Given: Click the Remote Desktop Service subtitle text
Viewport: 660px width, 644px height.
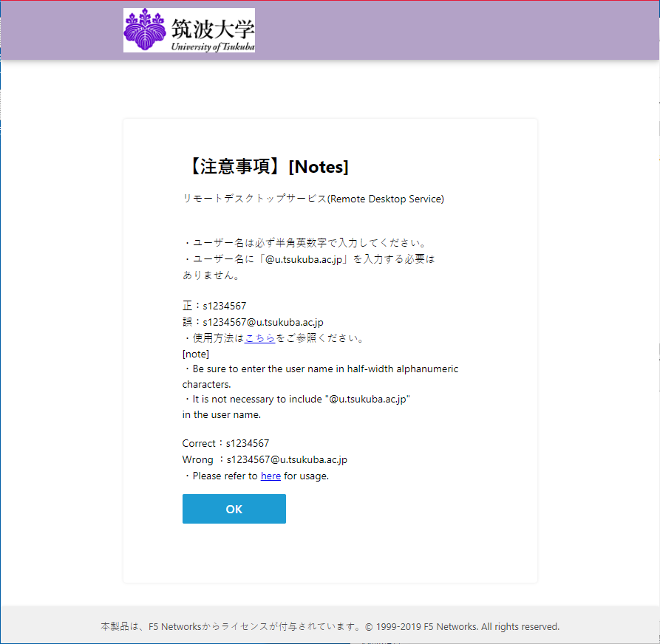Looking at the screenshot, I should click(313, 199).
